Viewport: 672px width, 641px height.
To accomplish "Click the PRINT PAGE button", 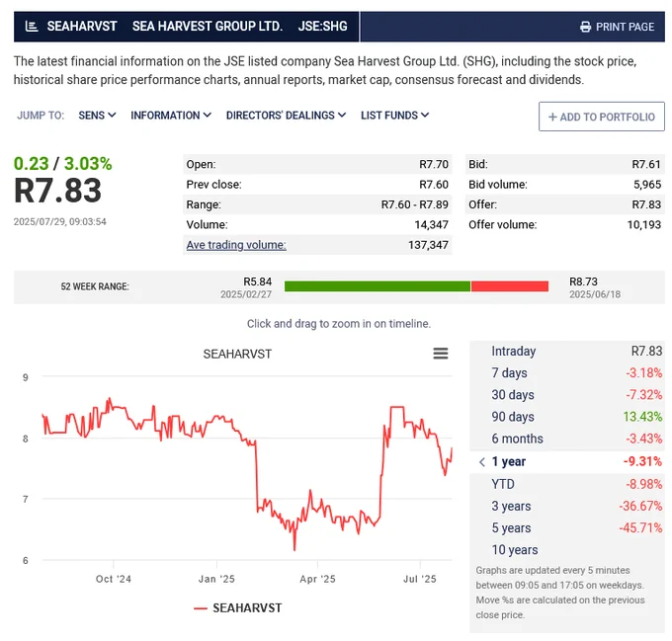I will coord(617,27).
